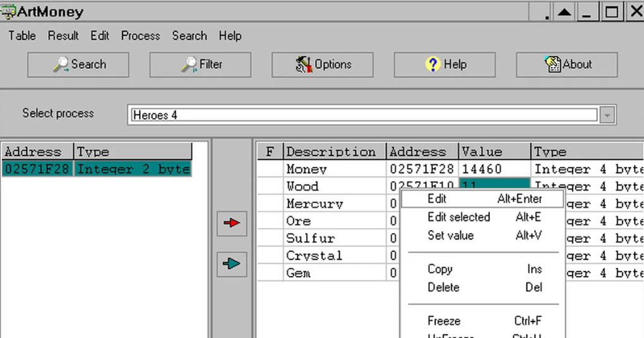The image size is (644, 338).
Task: Click the dot button in title bar
Action: (541, 11)
